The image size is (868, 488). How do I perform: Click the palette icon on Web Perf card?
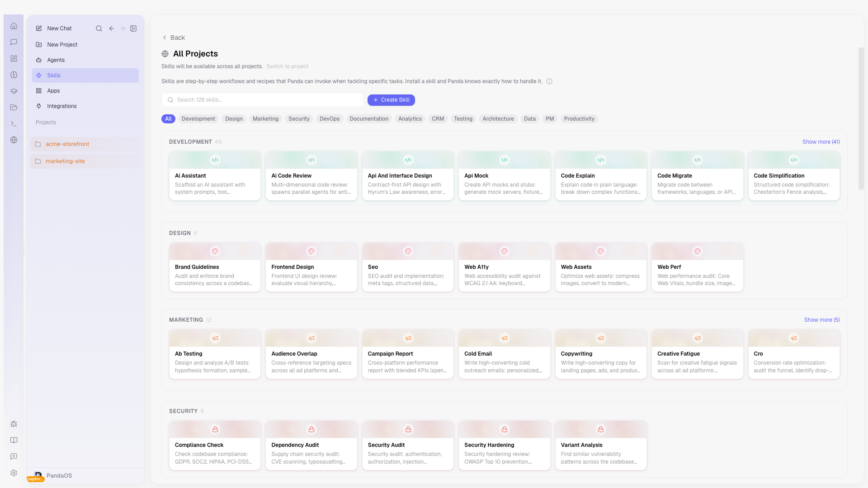point(698,251)
